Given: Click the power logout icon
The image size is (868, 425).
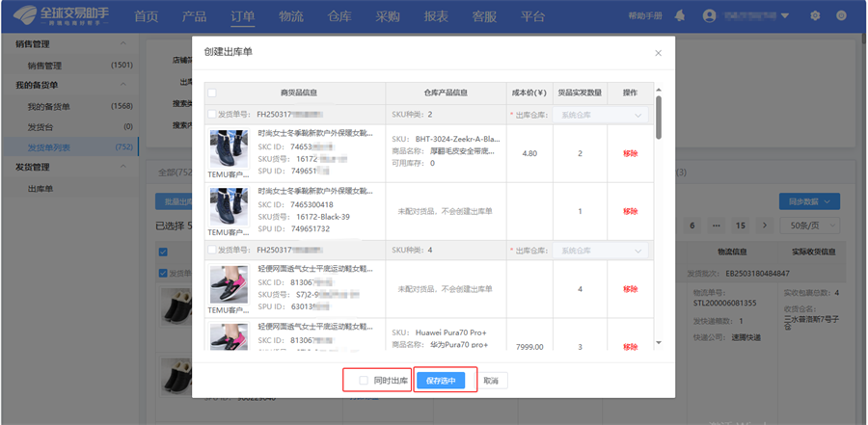Looking at the screenshot, I should click(841, 16).
